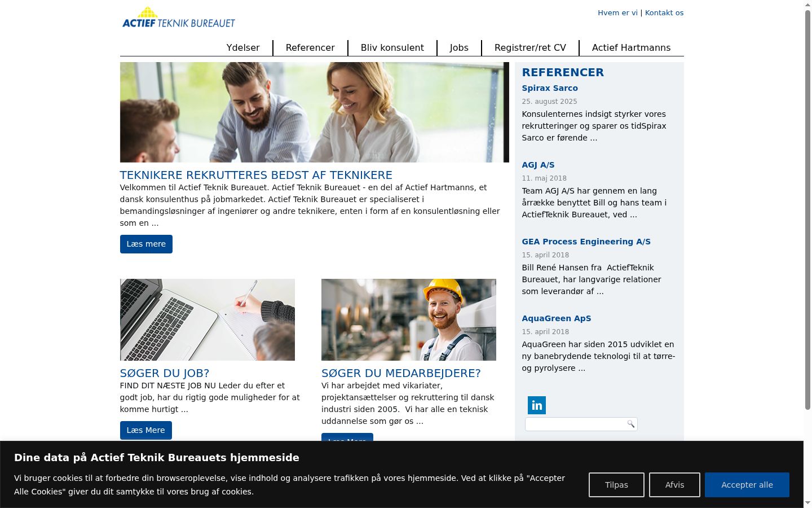Screen dimensions: 812x508
Task: Open the Søger du medarbejdere? heading
Action: (x=401, y=374)
